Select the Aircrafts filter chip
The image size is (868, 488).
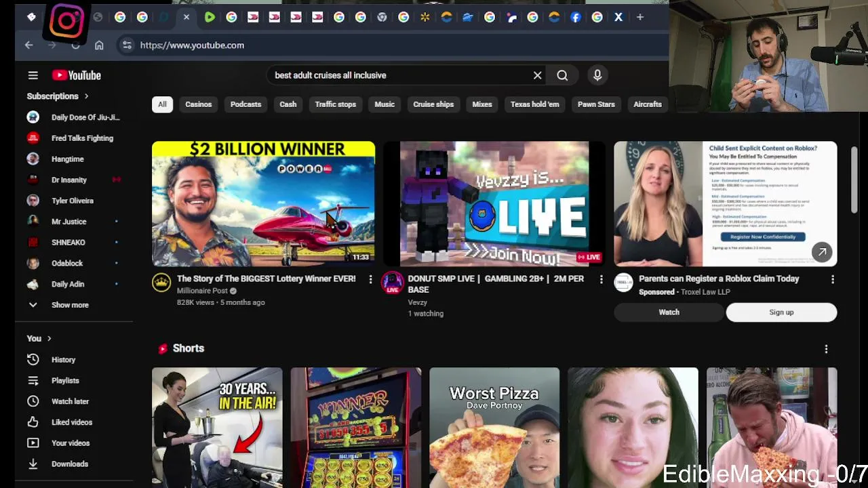point(648,104)
